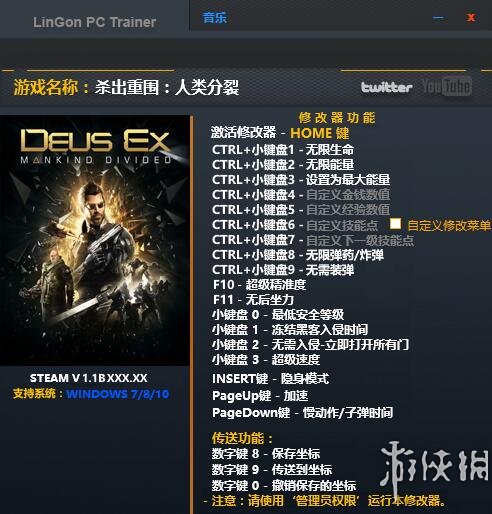Open the Twitter logo link
The width and height of the screenshot is (492, 514).
click(387, 87)
